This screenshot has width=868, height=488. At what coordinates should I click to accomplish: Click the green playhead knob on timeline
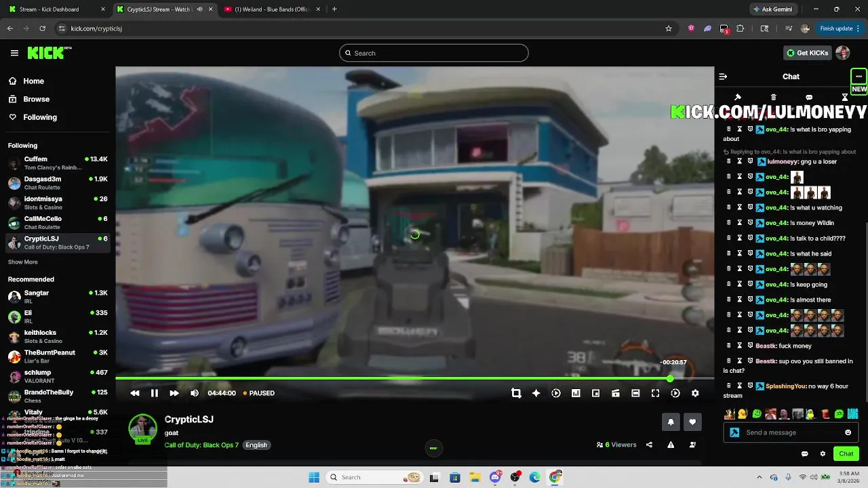point(670,378)
